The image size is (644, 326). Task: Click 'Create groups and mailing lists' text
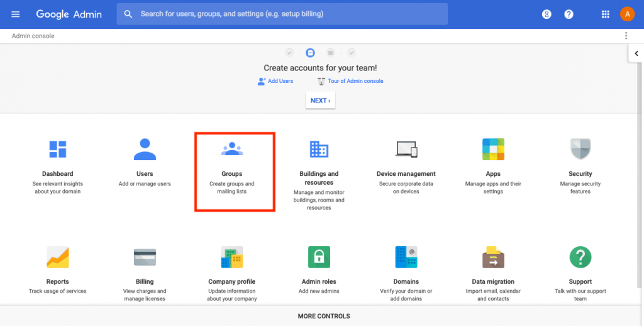[231, 188]
